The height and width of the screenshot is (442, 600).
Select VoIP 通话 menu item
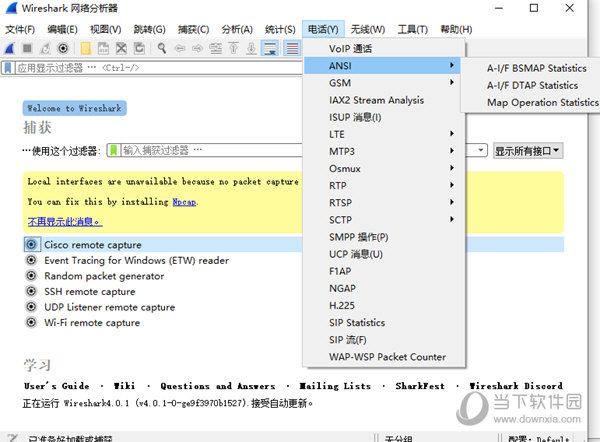[384, 49]
